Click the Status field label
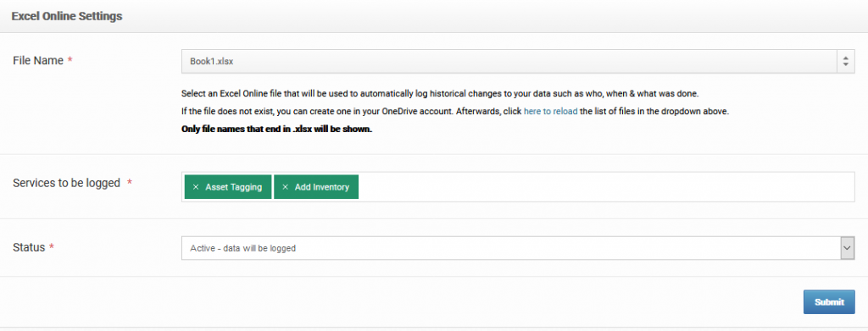The height and width of the screenshot is (331, 868). (29, 247)
